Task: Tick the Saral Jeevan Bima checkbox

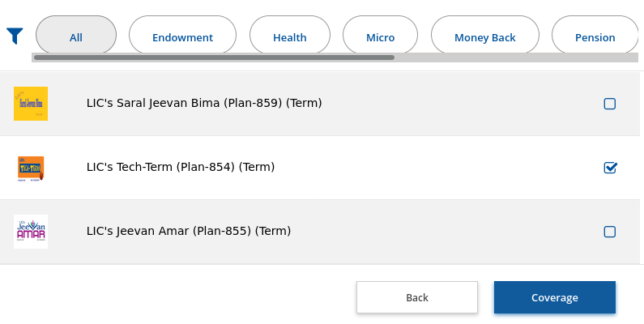Action: pos(610,104)
